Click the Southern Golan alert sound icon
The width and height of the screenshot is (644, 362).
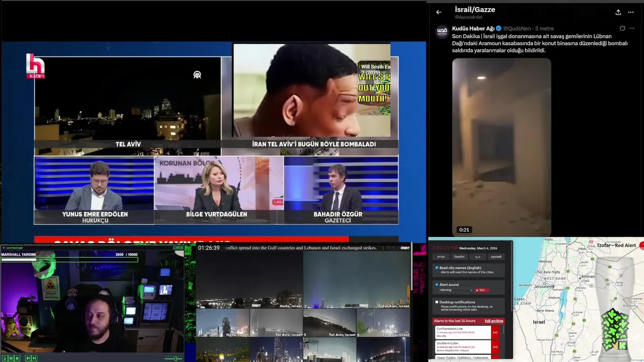[x=495, y=347]
